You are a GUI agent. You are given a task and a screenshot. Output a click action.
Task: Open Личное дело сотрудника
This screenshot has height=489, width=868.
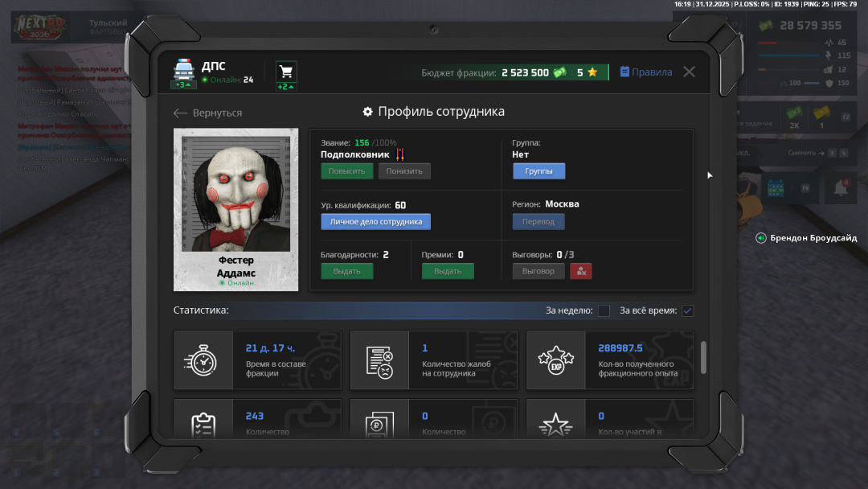[x=375, y=221]
